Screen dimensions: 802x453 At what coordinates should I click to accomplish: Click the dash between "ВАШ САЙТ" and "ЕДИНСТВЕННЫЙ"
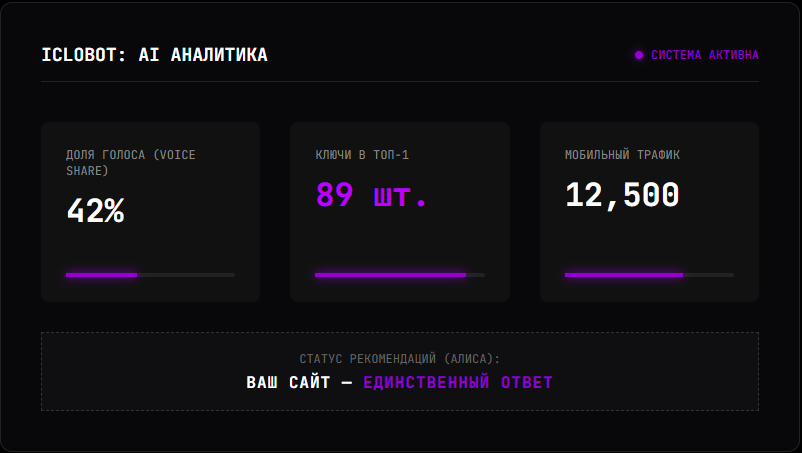click(346, 382)
